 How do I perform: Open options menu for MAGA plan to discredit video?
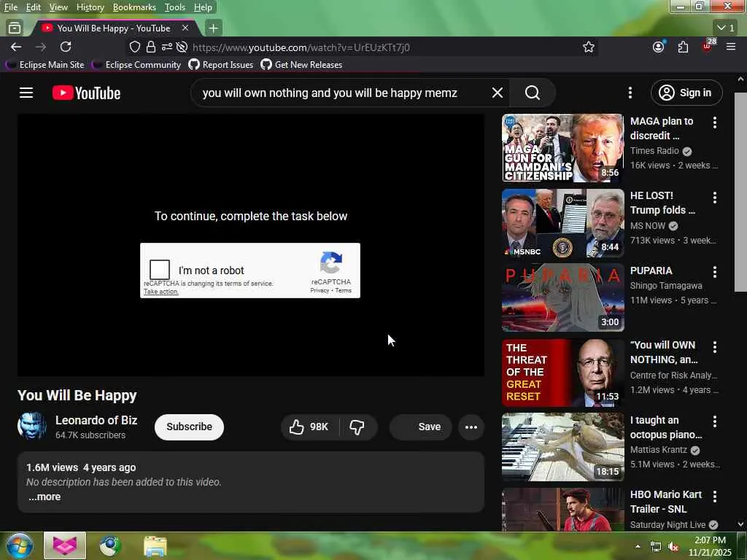pyautogui.click(x=715, y=122)
